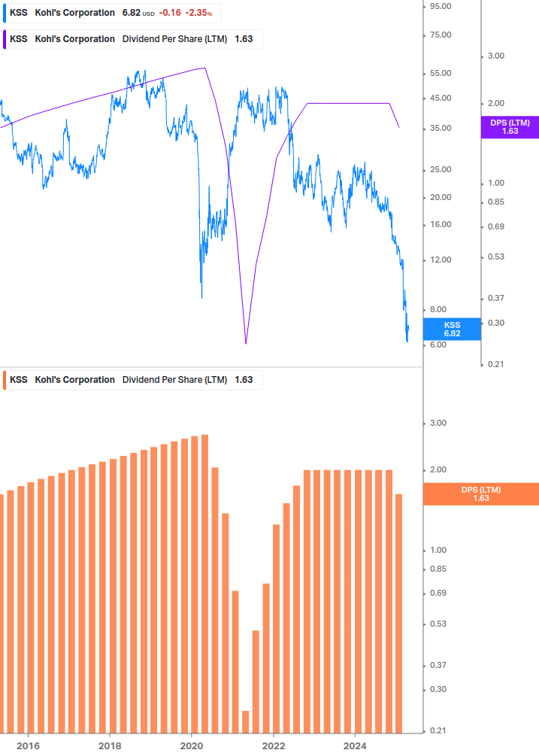Viewport: 539px width, 756px height.
Task: Open the orange Dividend Per Share legend in the lower chart
Action: click(132, 380)
